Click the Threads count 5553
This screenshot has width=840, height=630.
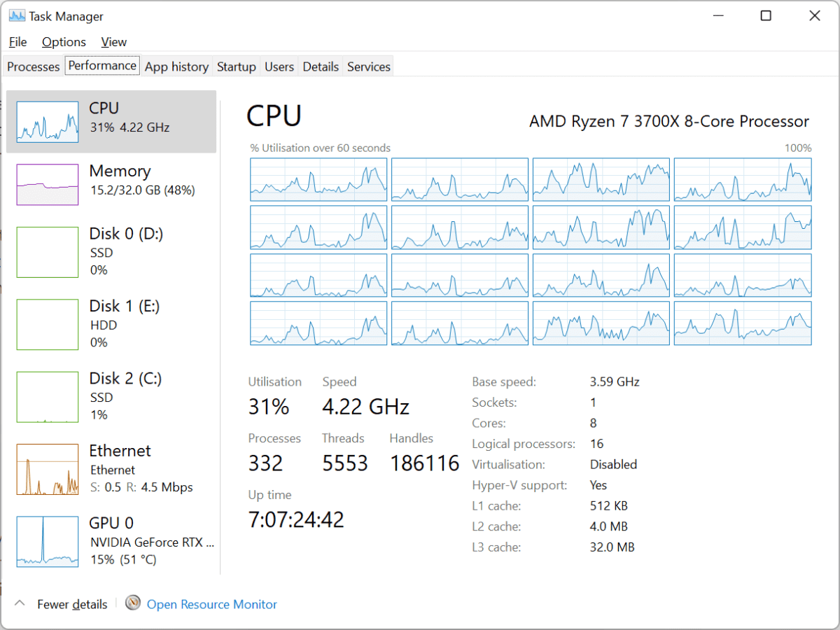tap(345, 463)
